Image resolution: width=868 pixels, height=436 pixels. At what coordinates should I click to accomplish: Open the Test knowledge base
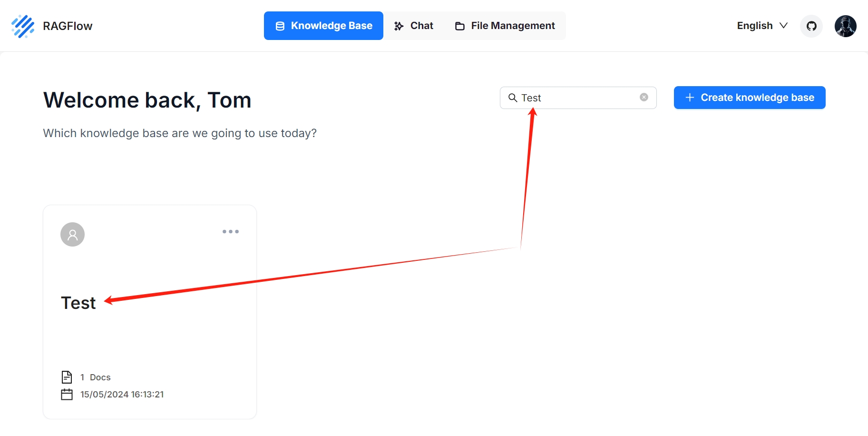[78, 303]
